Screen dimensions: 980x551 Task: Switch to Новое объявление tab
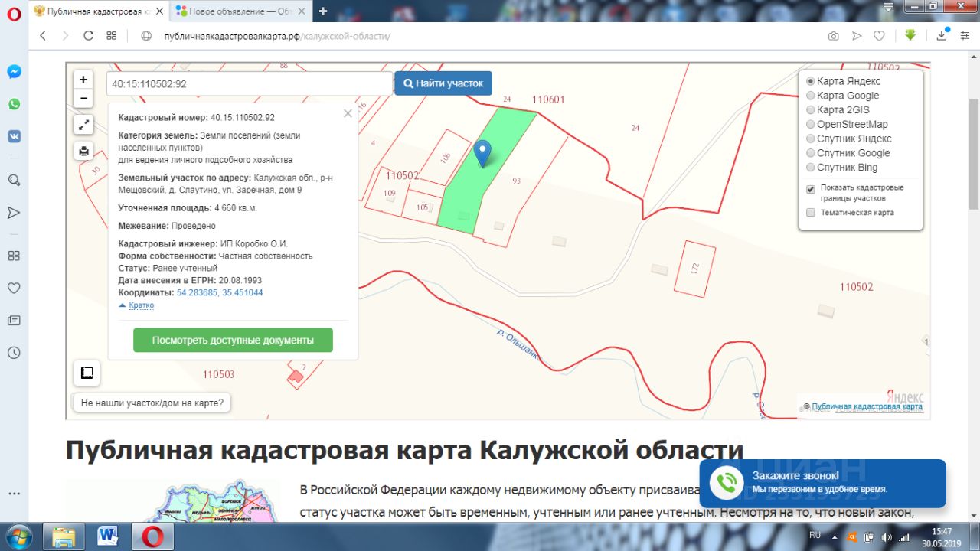(241, 11)
